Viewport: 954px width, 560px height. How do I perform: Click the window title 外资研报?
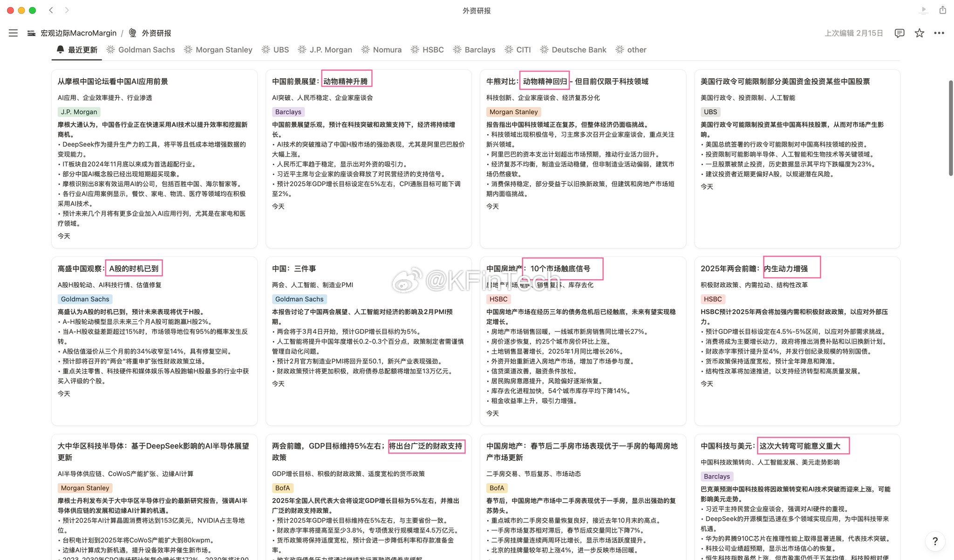click(477, 11)
